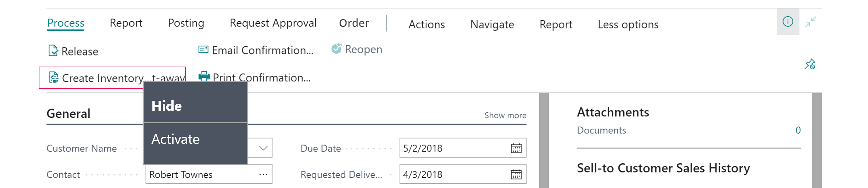The width and height of the screenshot is (868, 188).
Task: Click the Print Confirmation printer icon
Action: tap(204, 76)
